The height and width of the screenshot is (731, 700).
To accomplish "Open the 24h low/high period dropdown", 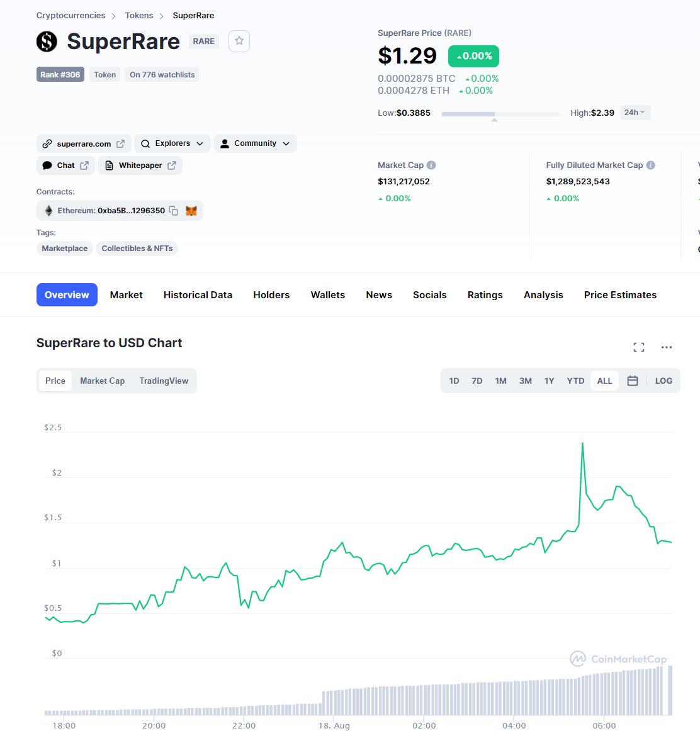I will click(635, 113).
